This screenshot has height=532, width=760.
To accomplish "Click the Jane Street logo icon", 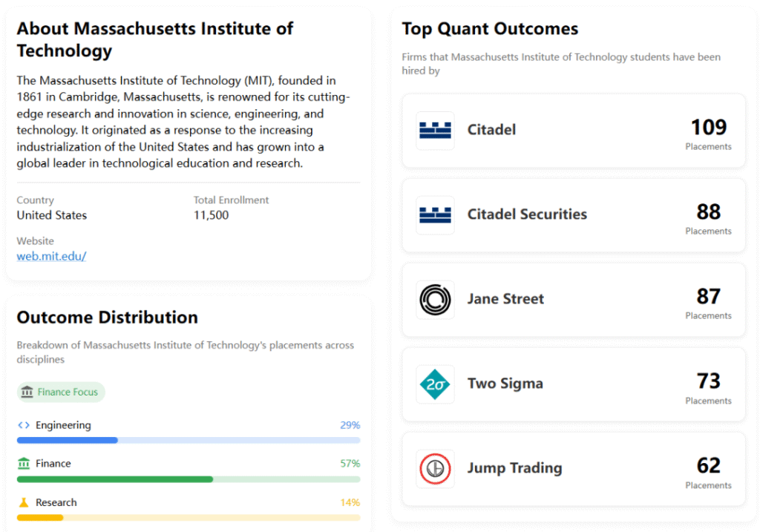I will [x=435, y=300].
